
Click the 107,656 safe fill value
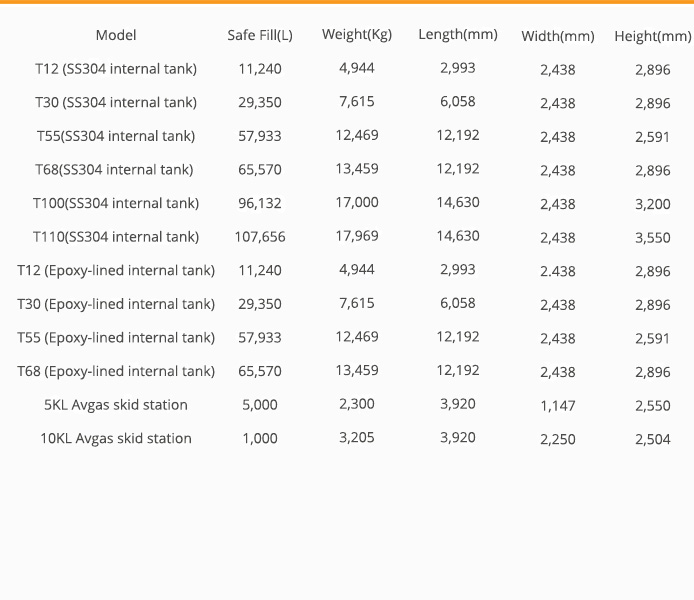260,237
